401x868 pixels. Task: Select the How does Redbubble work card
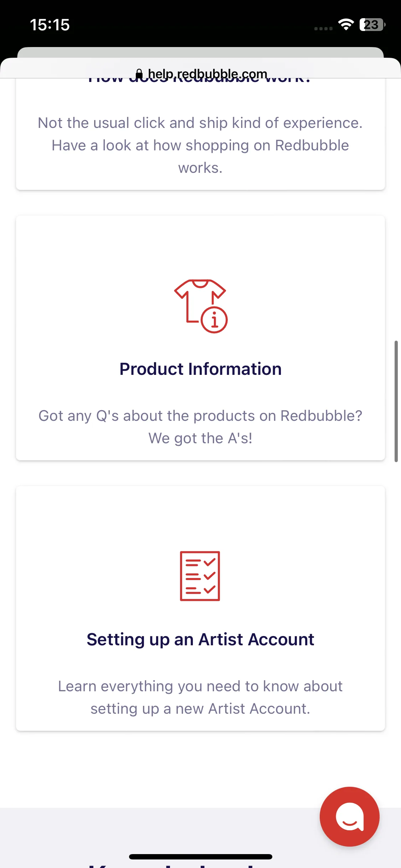pyautogui.click(x=200, y=134)
